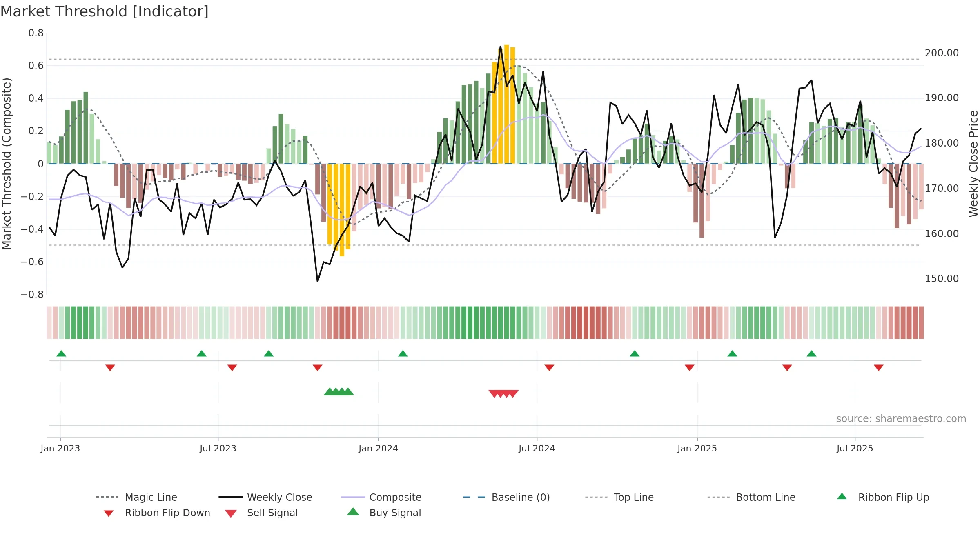The width and height of the screenshot is (980, 551).
Task: Toggle the Bottom Line legend entry
Action: coord(751,497)
